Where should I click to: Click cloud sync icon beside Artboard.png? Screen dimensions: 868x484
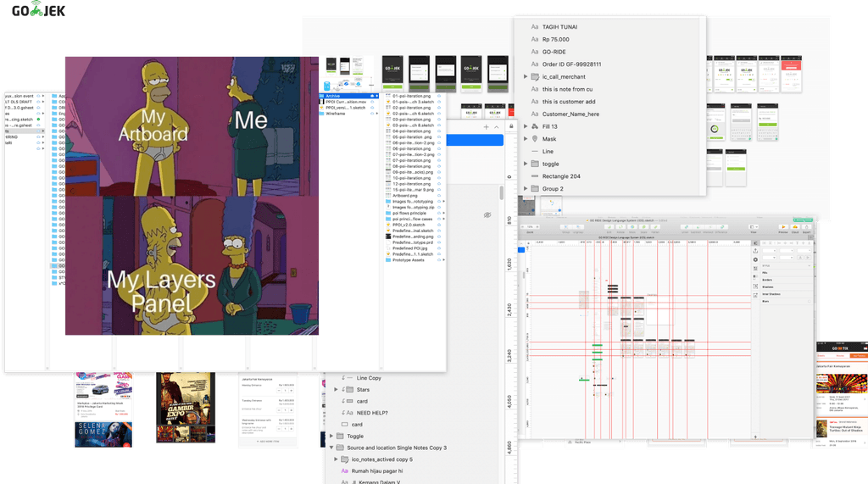(x=439, y=196)
